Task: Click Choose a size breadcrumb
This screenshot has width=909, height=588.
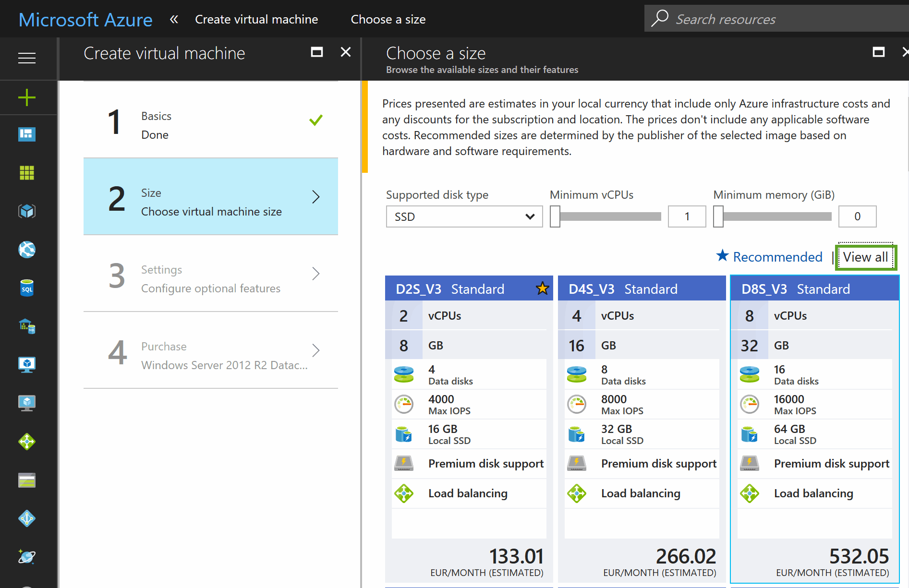Action: [388, 19]
